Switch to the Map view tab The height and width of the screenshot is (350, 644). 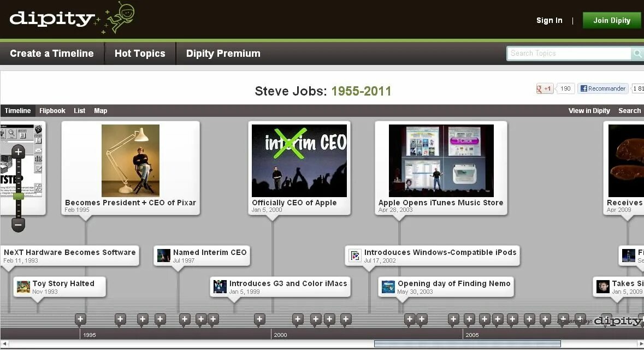coord(100,110)
